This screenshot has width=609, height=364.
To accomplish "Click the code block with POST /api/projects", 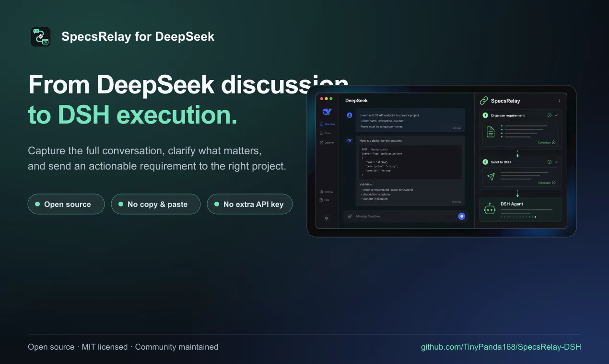I will 410,162.
